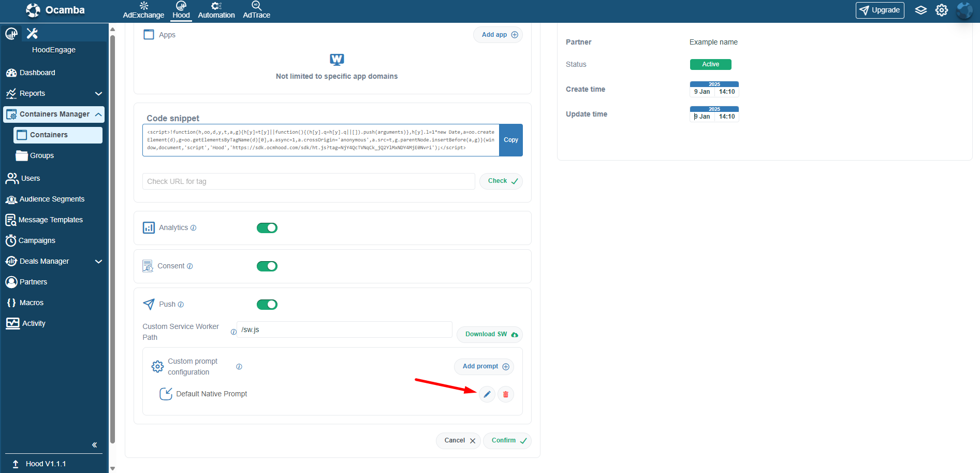
Task: Click the Apps window icon
Action: 149,35
